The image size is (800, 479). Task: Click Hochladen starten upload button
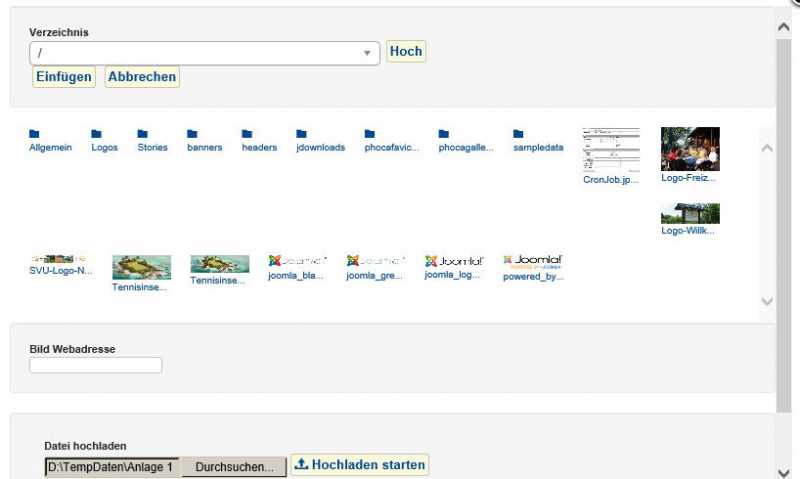[x=360, y=465]
